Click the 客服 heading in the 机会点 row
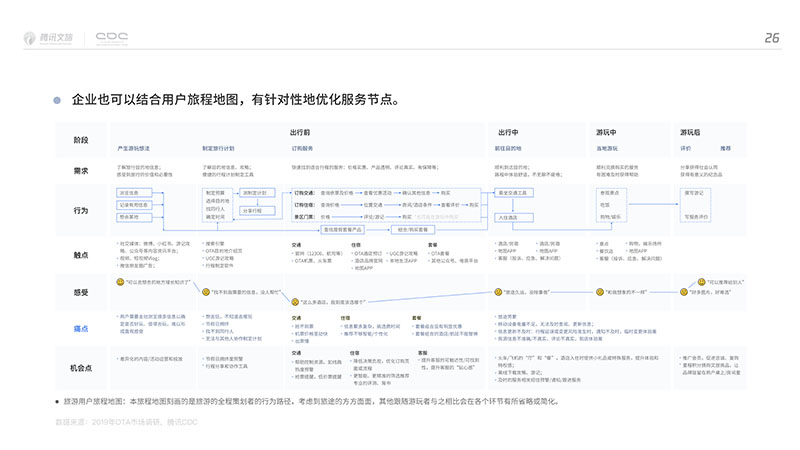The width and height of the screenshot is (800, 450). (422, 353)
